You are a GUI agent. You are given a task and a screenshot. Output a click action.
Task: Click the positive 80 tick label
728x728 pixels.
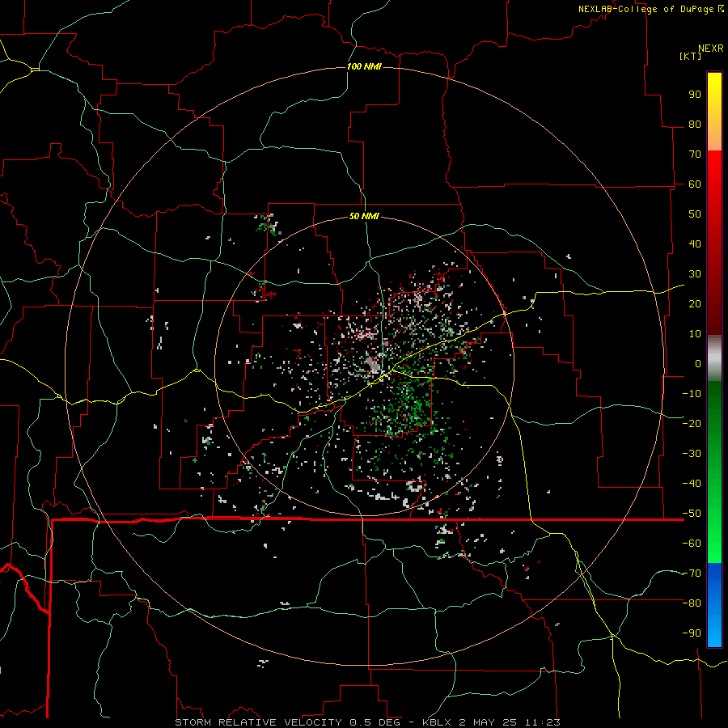695,125
